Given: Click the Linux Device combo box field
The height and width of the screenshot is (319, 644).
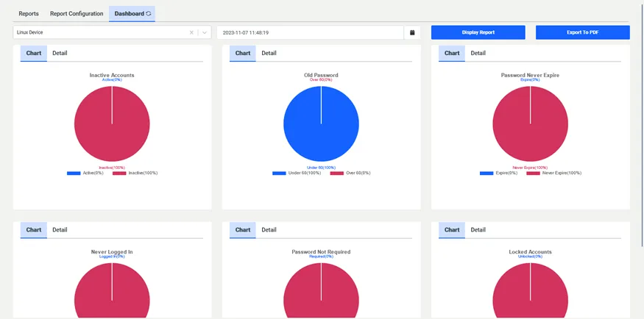Looking at the screenshot, I should tap(112, 32).
